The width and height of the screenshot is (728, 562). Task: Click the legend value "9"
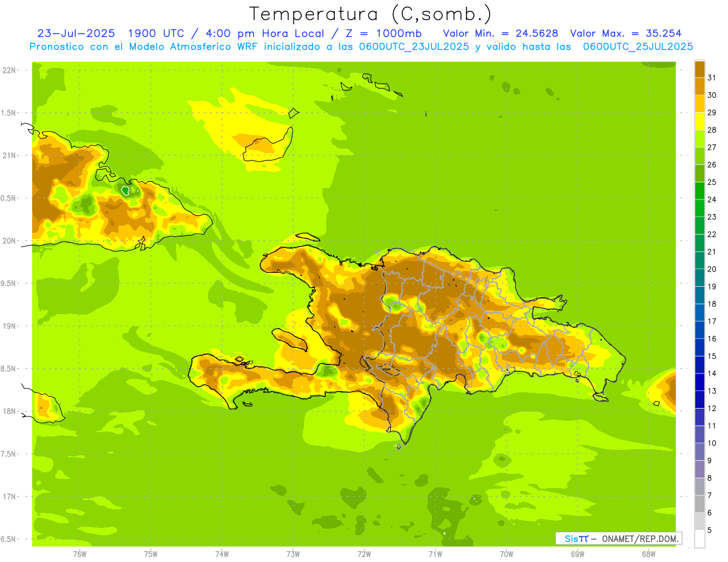pos(710,461)
